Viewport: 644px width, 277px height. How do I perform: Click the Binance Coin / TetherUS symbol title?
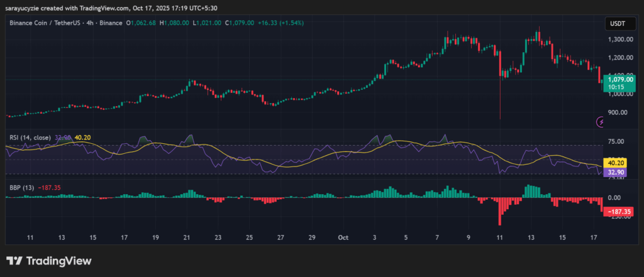click(49, 23)
